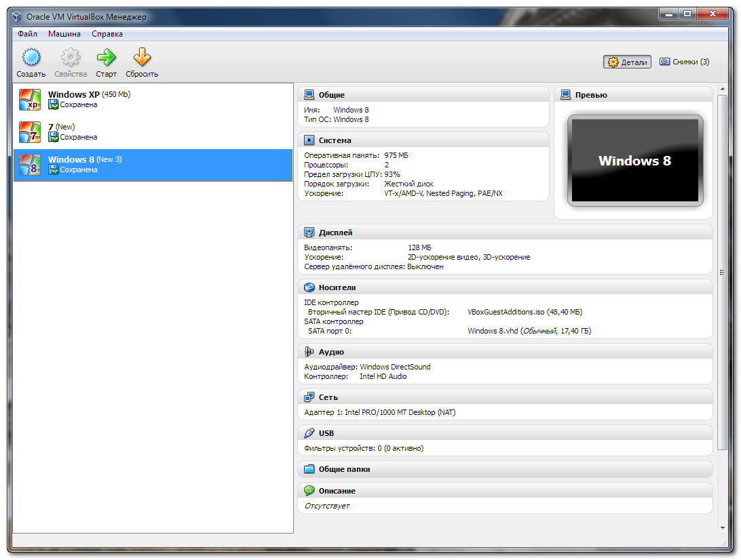Click the Общие section monitor icon
Image resolution: width=741 pixels, height=560 pixels.
[x=309, y=94]
